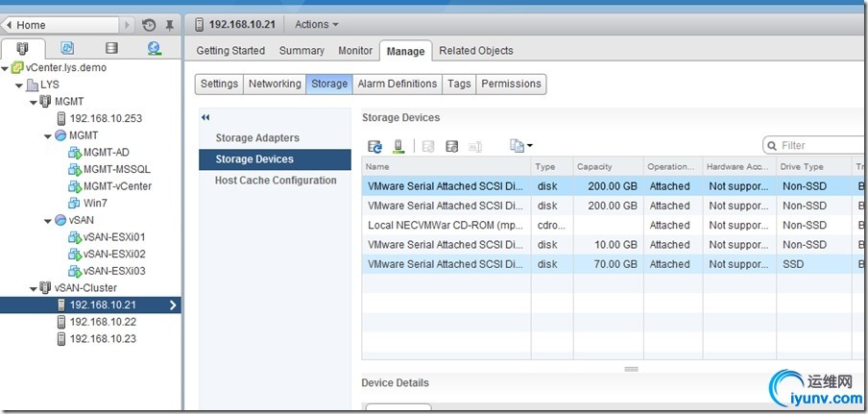Viewport: 868px width, 414px height.
Task: Open the copy/export dropdown in device toolbar
Action: point(521,146)
